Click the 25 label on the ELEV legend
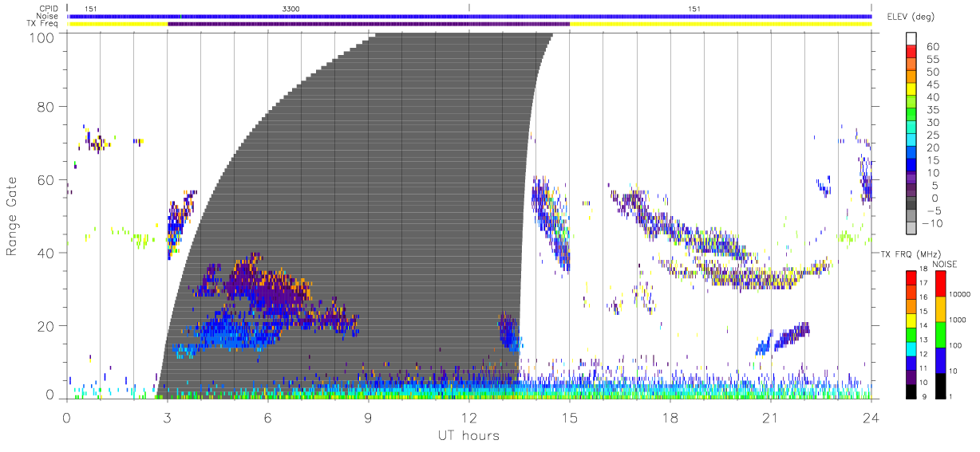The height and width of the screenshot is (452, 980). 933,136
